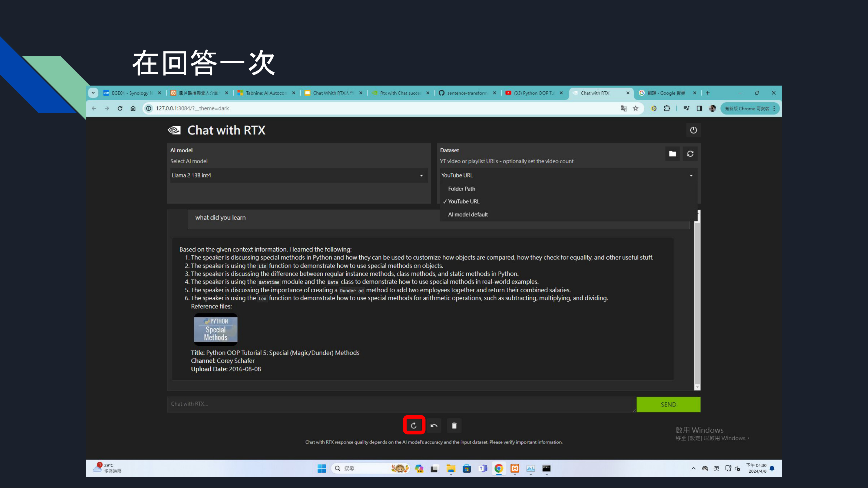Screen dimensions: 868x488
Task: Click the refresh dataset icon
Action: coord(690,154)
